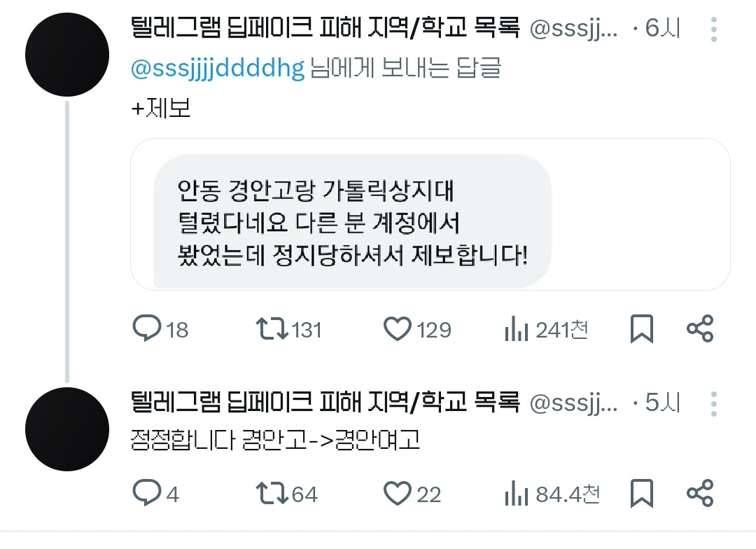Open more options menu on second tweet
Image resolution: width=756 pixels, height=549 pixels.
click(713, 404)
